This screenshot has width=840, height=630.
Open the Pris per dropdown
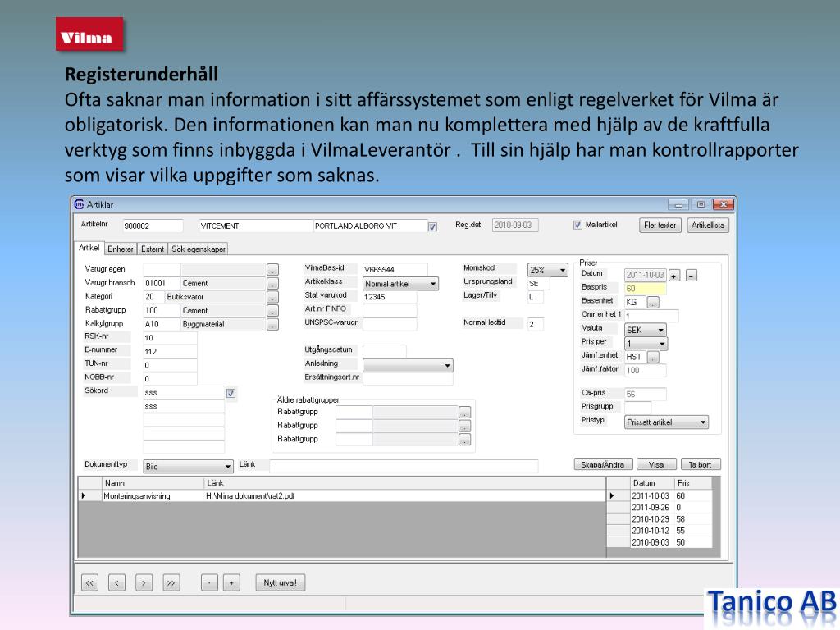coord(646,344)
